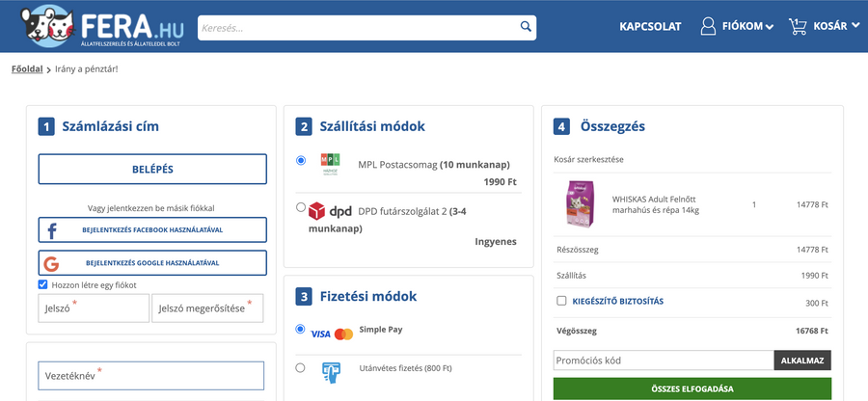Click the Facebook login icon
This screenshot has width=868, height=401.
pyautogui.click(x=51, y=230)
